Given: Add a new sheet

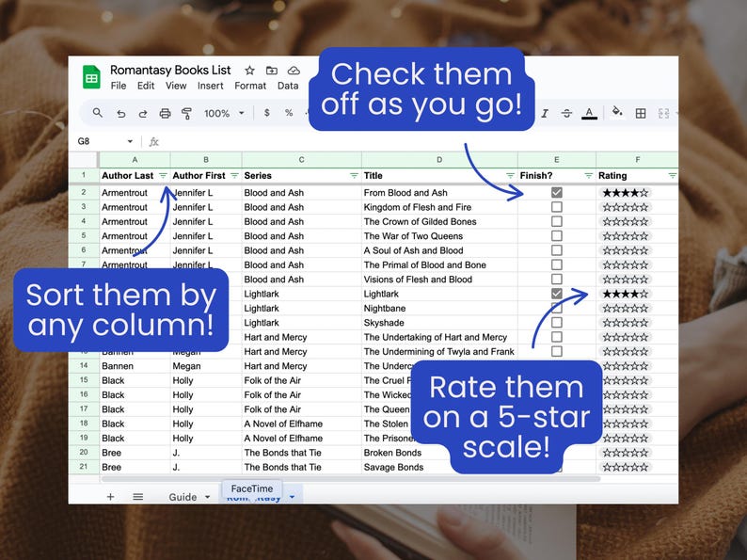Looking at the screenshot, I should [110, 497].
